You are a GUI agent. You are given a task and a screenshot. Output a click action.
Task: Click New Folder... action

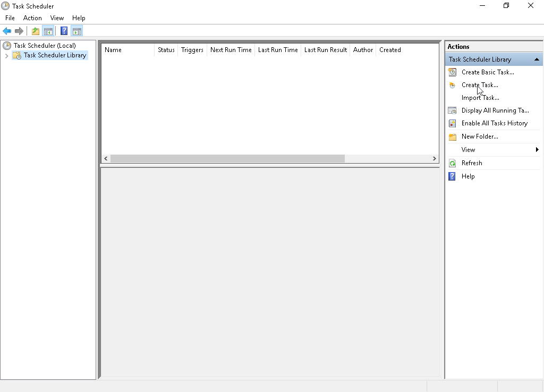click(x=480, y=137)
